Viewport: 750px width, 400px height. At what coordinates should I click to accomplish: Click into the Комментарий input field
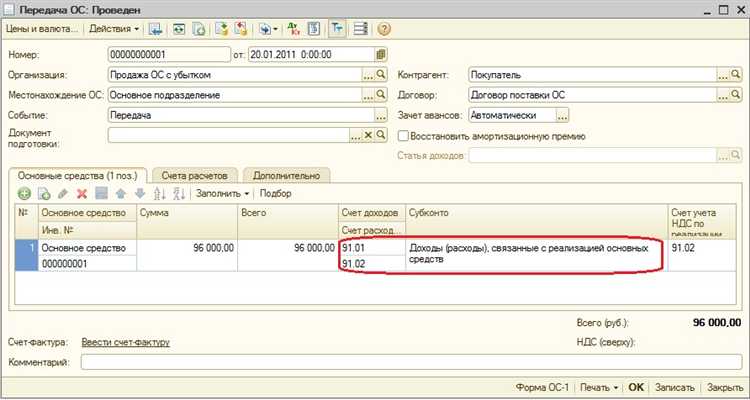pyautogui.click(x=410, y=362)
